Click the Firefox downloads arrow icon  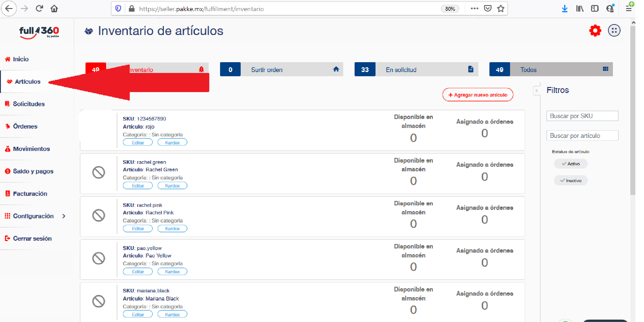click(564, 9)
